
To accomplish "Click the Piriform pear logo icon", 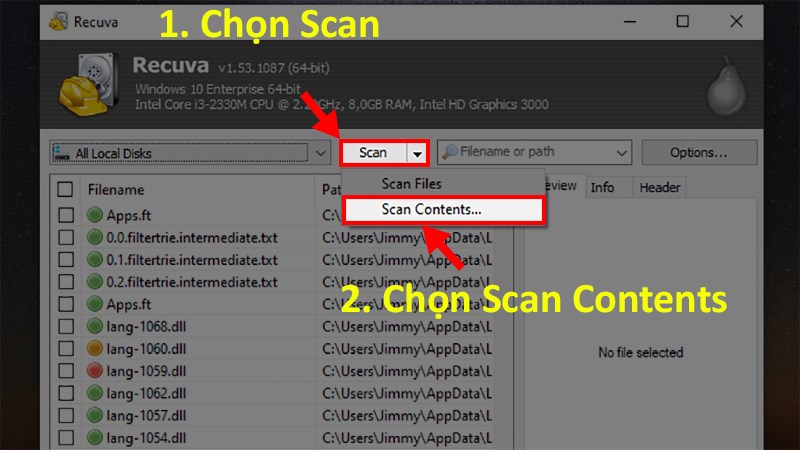I will click(x=727, y=87).
